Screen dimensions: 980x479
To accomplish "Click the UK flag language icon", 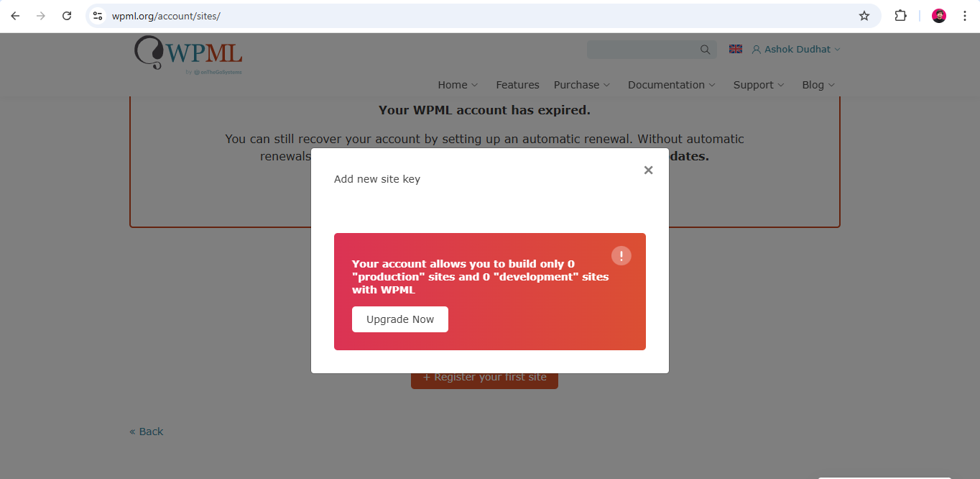I will click(736, 49).
